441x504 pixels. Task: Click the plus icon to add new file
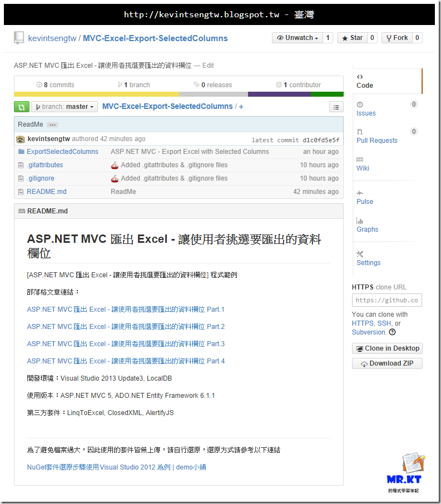coord(241,107)
